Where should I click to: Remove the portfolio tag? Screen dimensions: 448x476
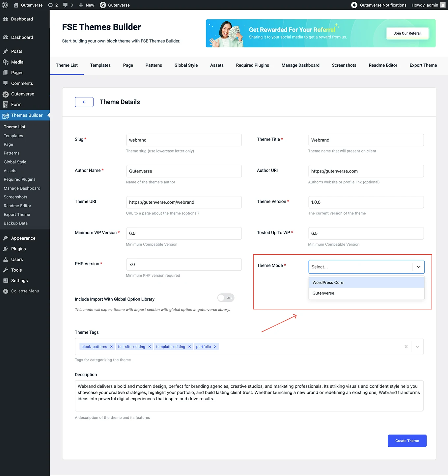215,347
